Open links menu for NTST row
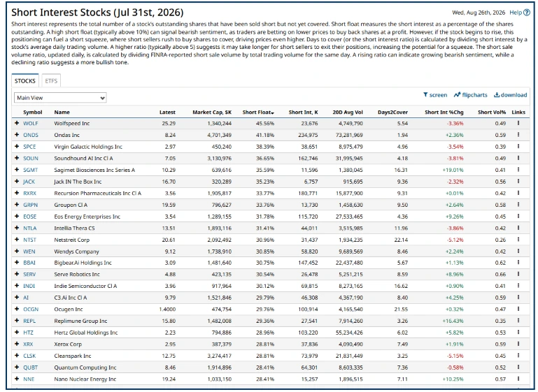This screenshot has width=538, height=392. [x=518, y=240]
